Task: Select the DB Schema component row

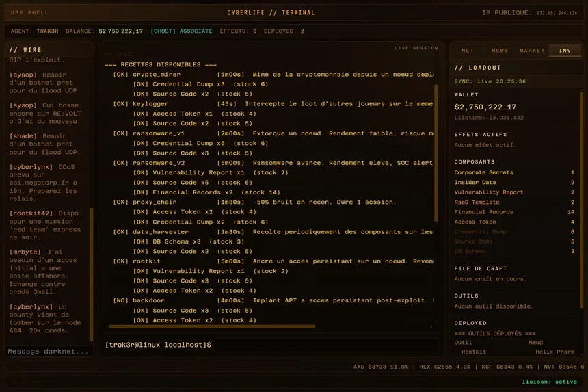Action: click(x=514, y=251)
